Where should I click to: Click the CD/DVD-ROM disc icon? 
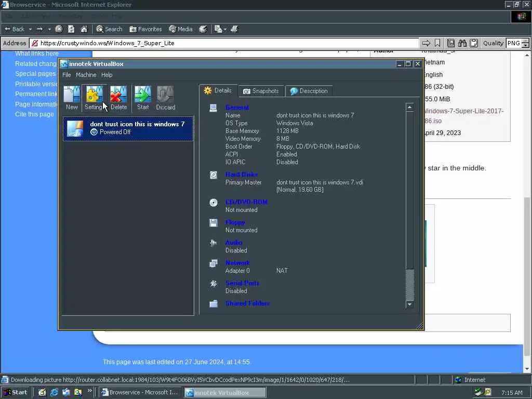point(213,203)
